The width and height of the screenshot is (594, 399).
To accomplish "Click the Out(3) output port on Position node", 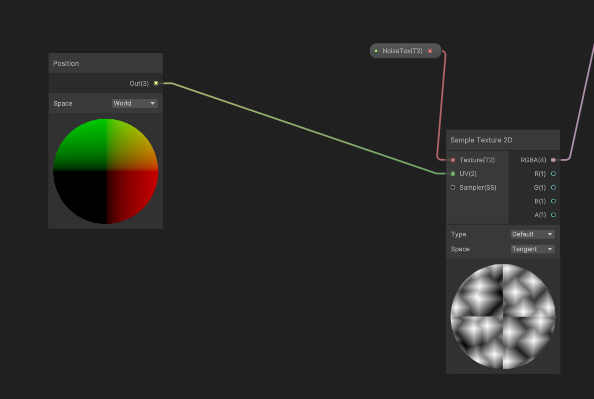I will pyautogui.click(x=156, y=83).
